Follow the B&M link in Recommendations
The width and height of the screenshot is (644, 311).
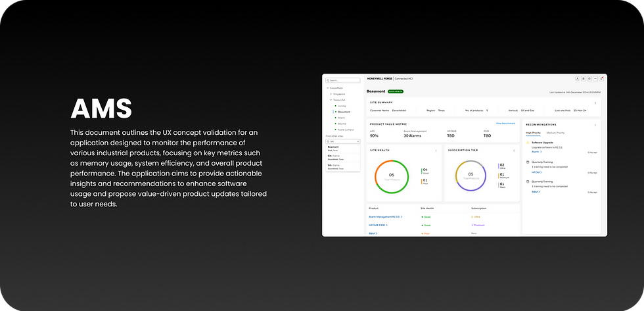pos(536,191)
